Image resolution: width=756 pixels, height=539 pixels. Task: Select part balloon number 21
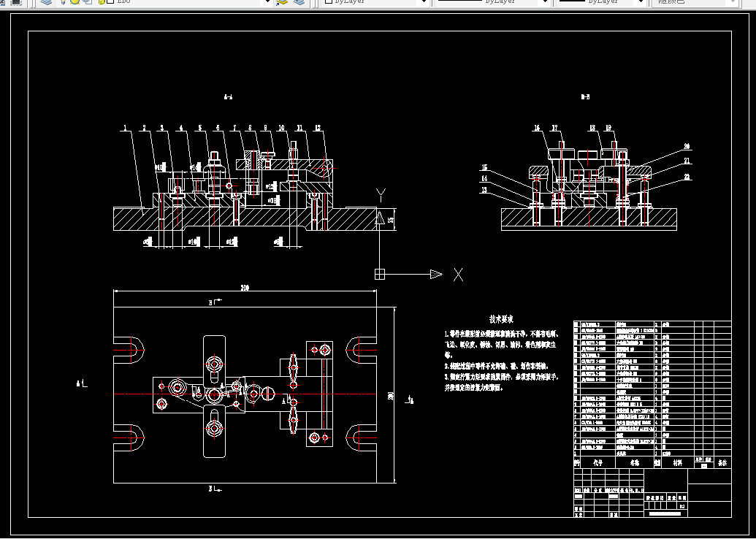pos(687,161)
